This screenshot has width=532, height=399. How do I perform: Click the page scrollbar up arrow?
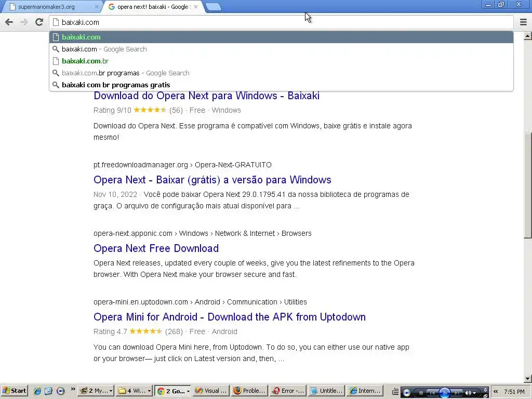click(x=528, y=36)
